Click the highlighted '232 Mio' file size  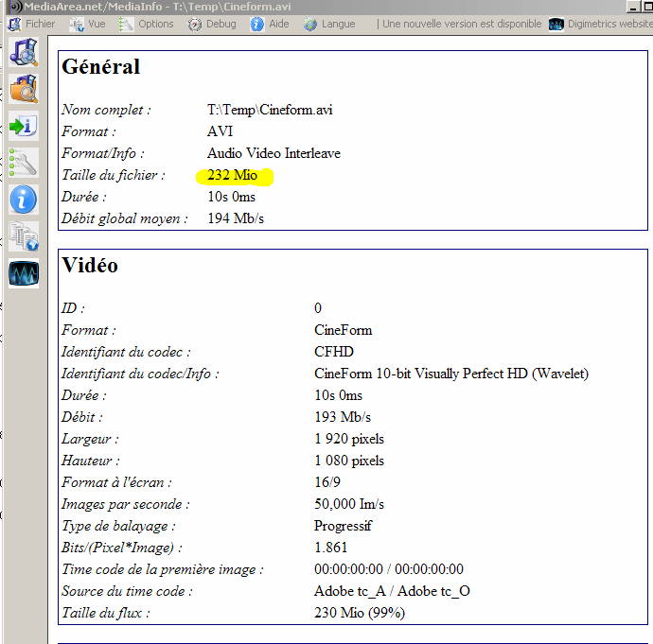pos(233,175)
